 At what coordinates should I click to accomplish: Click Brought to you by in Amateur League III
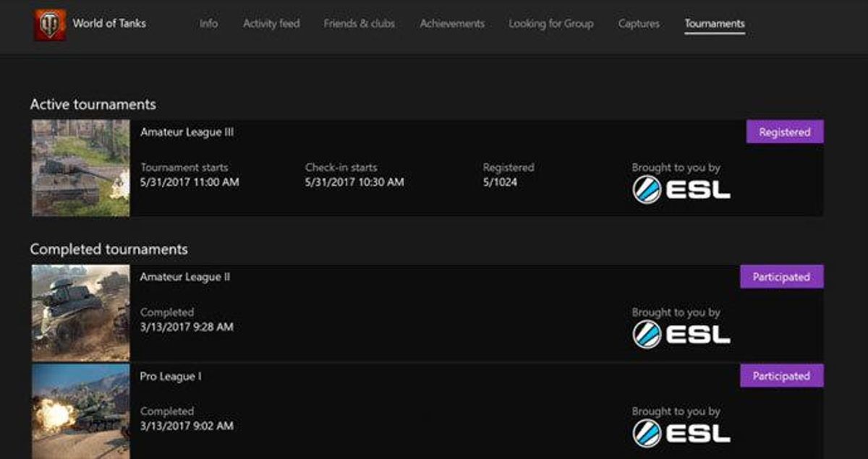[676, 168]
